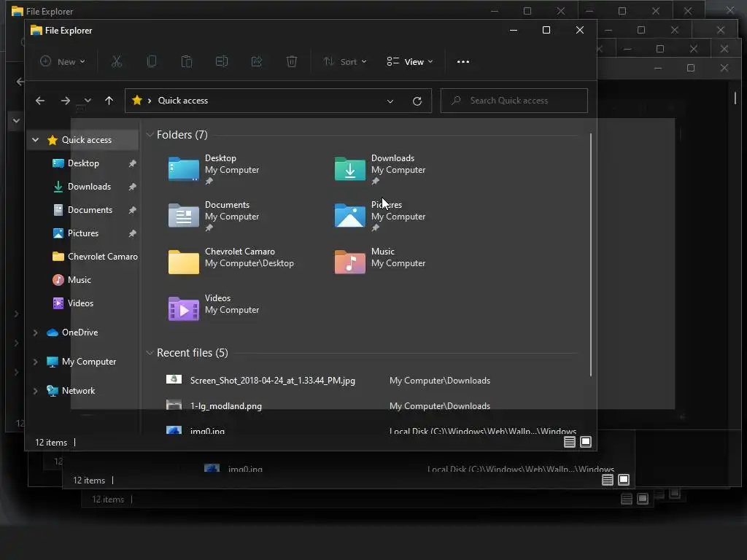Go back with the left arrow button

40,101
